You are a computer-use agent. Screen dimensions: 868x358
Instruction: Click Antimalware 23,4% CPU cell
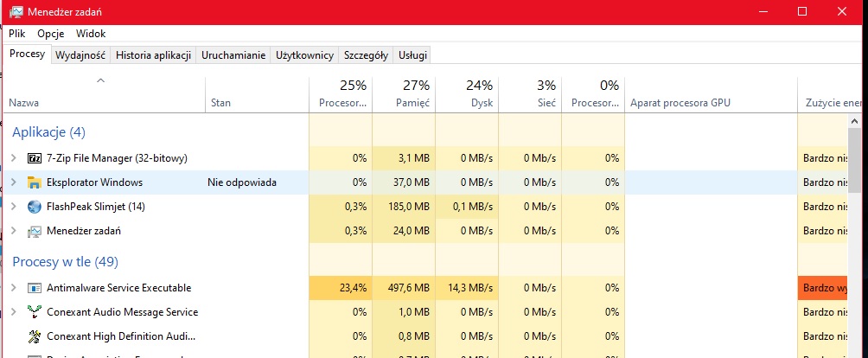(x=341, y=288)
